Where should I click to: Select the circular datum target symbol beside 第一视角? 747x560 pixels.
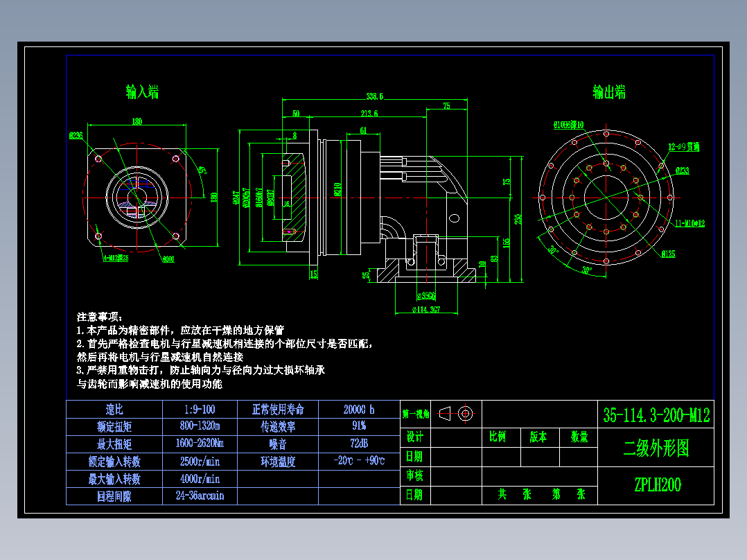coord(466,412)
